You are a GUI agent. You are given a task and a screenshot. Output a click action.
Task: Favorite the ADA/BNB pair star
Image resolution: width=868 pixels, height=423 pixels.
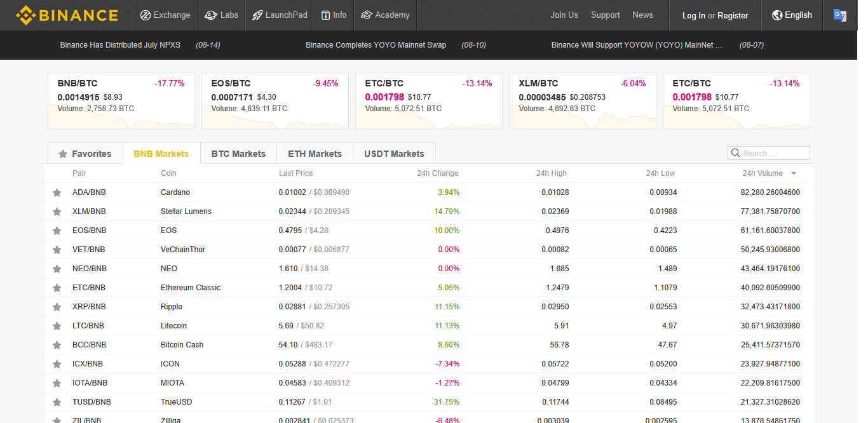tap(57, 192)
